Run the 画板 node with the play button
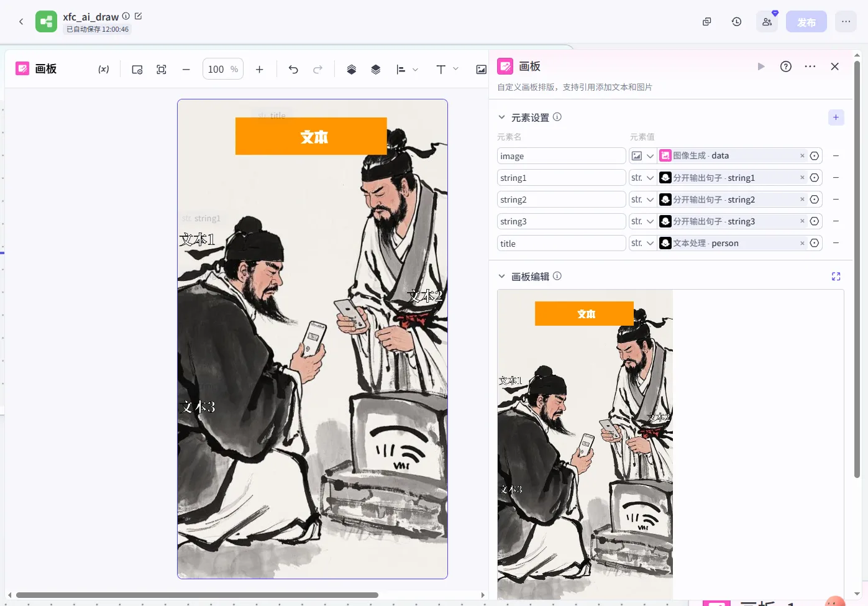The width and height of the screenshot is (868, 606). [761, 67]
